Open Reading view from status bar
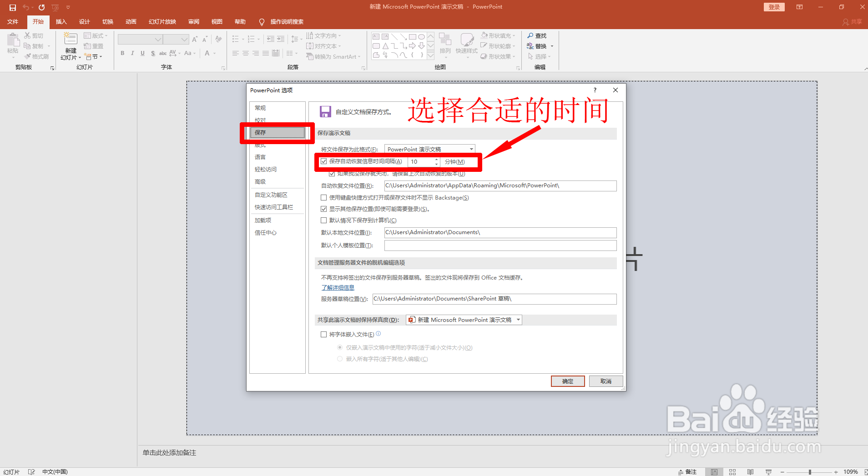The image size is (868, 476). [750, 472]
